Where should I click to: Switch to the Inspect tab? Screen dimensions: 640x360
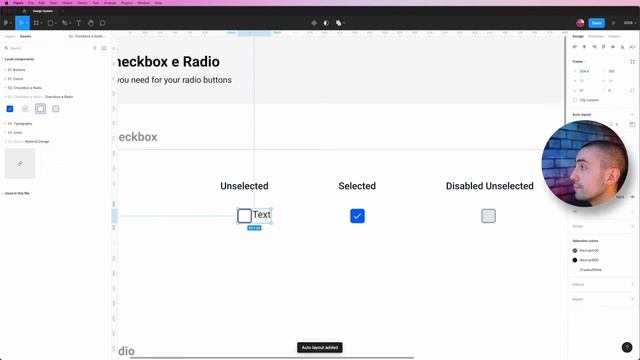(x=614, y=36)
